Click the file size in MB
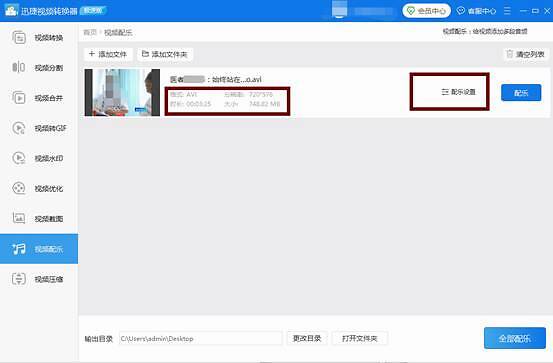553x363 pixels. point(265,104)
